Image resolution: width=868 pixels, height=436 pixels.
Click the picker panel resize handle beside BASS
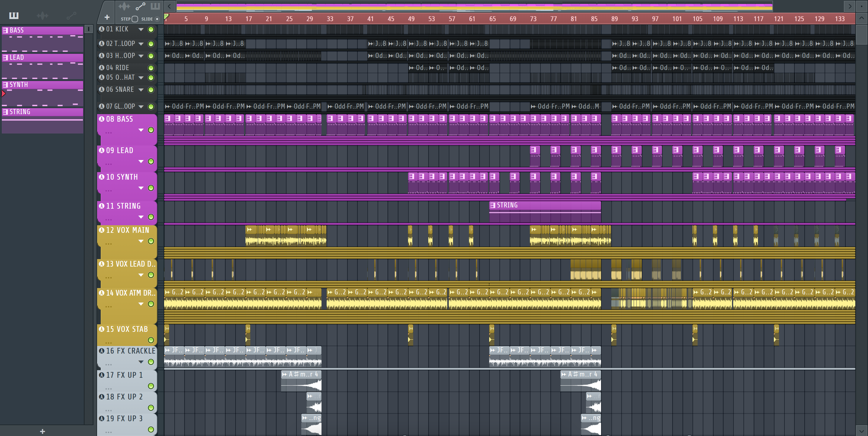(89, 29)
